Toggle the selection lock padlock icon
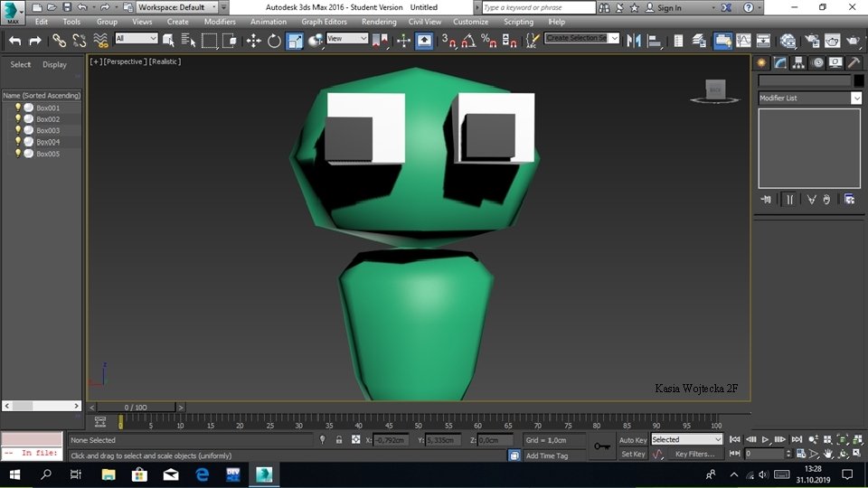This screenshot has width=868, height=488. click(339, 440)
